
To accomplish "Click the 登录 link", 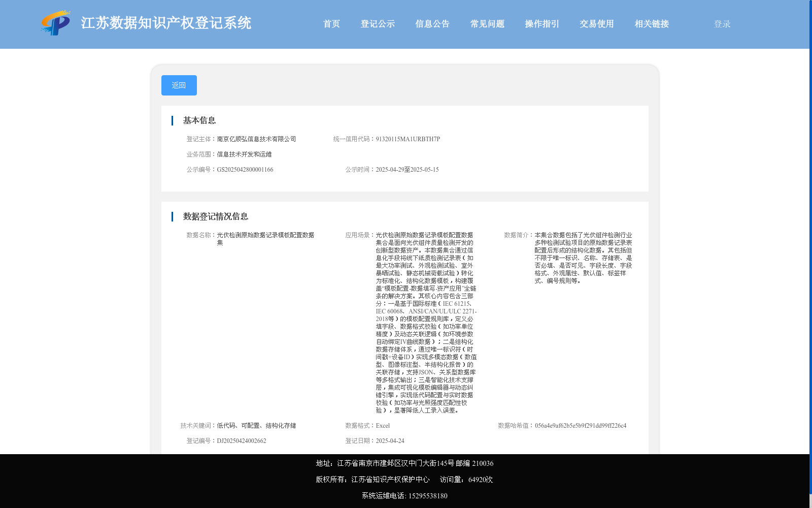I will tap(722, 24).
